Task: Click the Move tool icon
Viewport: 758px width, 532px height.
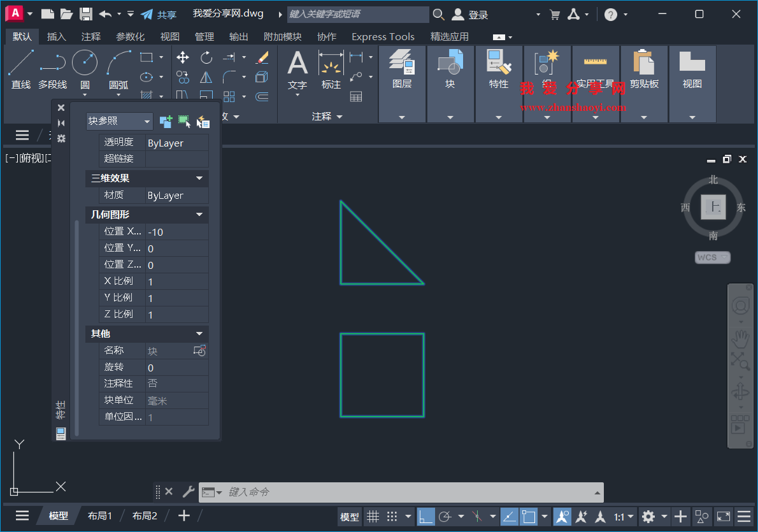Action: coord(183,57)
